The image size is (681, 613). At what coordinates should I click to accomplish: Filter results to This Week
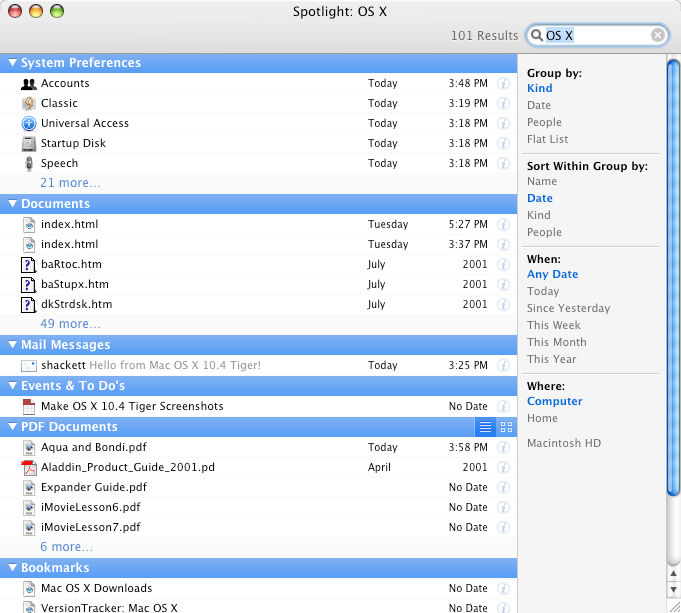(x=553, y=326)
